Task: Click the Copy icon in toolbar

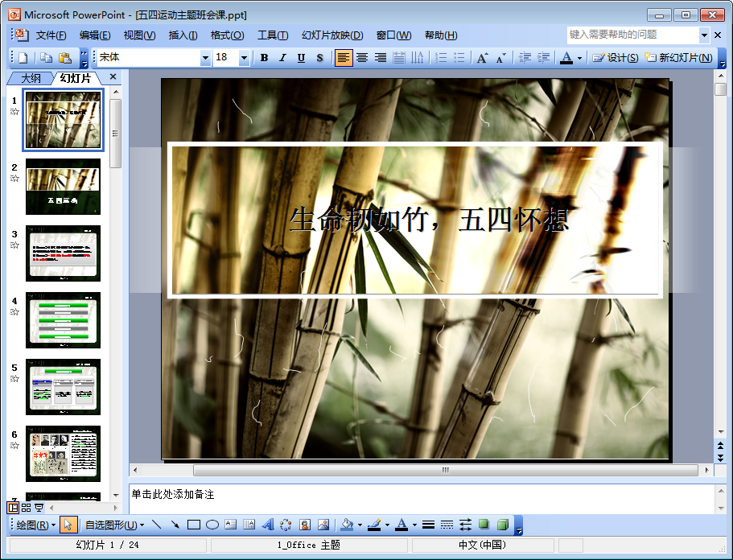Action: point(46,57)
